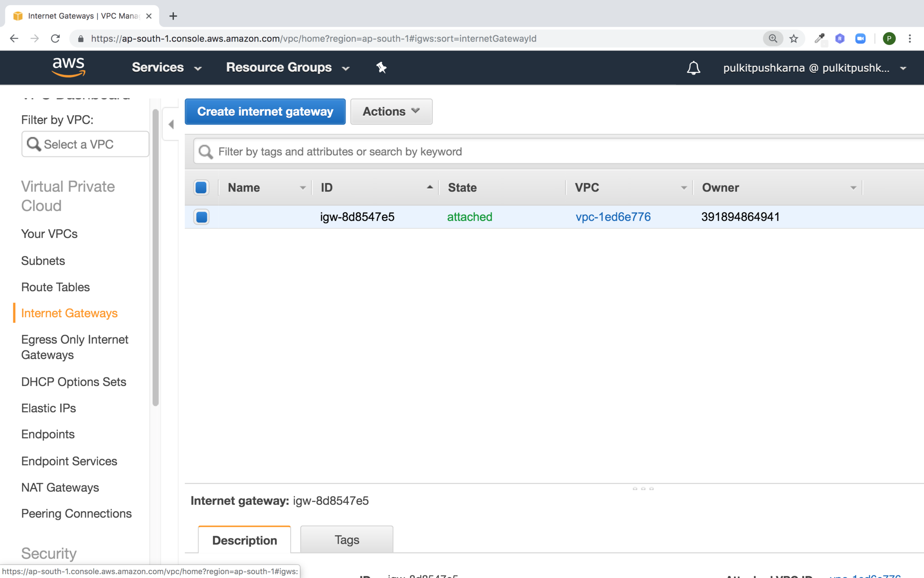Screen dimensions: 924x578
Task: Open the notifications bell icon
Action: (x=693, y=68)
